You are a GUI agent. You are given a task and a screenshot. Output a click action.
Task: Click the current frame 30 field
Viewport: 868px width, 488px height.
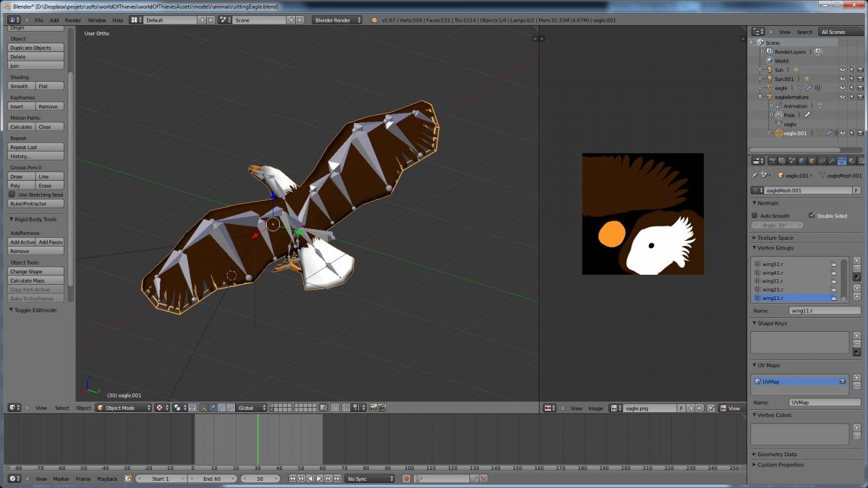260,479
